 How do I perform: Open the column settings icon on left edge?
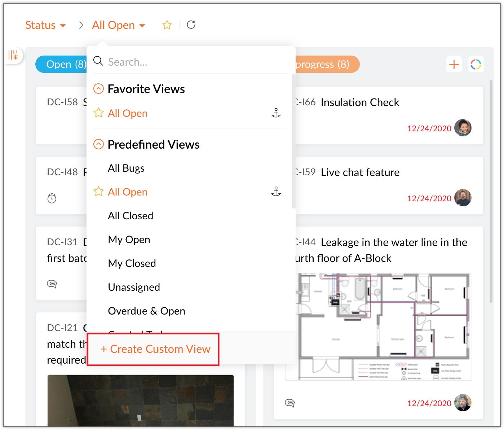coord(13,55)
